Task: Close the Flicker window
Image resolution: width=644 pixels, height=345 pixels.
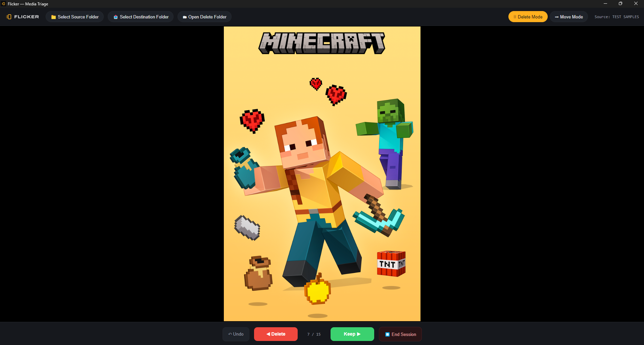Action: tap(636, 4)
